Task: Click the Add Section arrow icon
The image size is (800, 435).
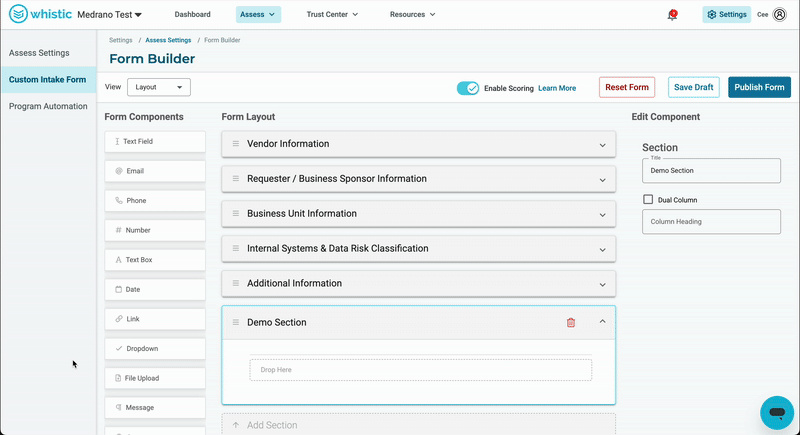Action: pos(236,425)
